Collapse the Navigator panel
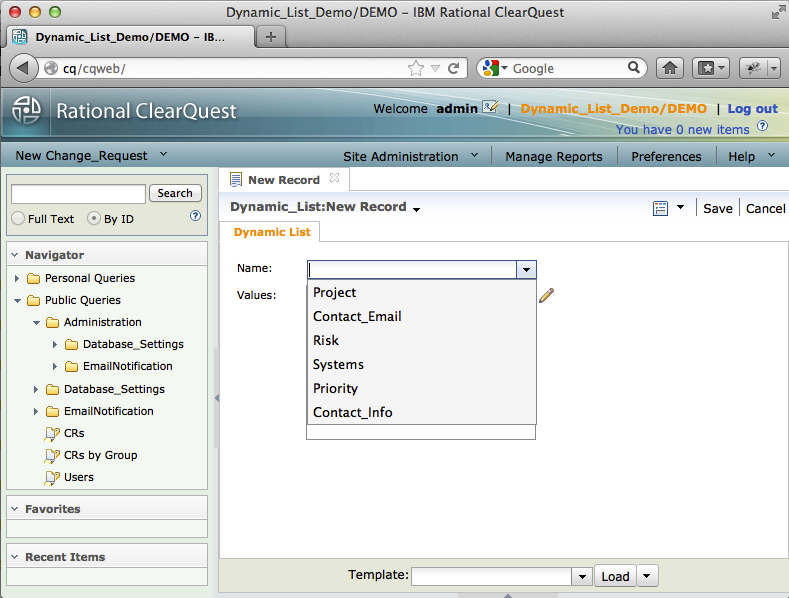Viewport: 789px width, 598px height. pyautogui.click(x=15, y=255)
